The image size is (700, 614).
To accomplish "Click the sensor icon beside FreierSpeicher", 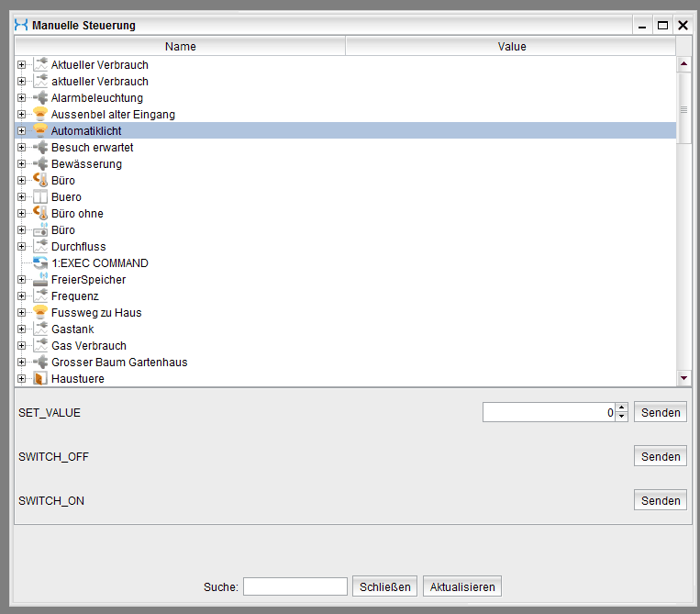I will click(39, 280).
